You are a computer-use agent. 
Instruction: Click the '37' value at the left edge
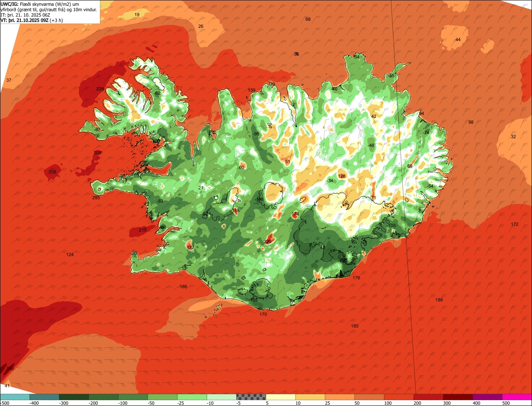point(9,80)
